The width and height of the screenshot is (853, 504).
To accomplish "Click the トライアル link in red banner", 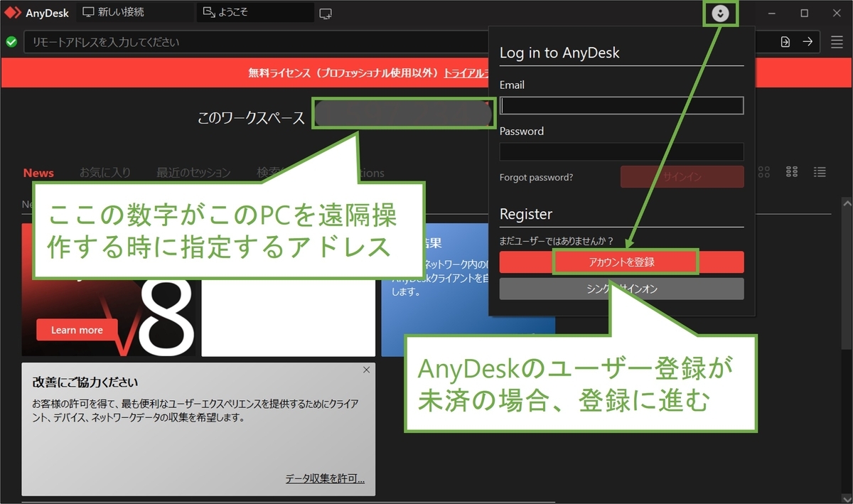I will (x=465, y=73).
